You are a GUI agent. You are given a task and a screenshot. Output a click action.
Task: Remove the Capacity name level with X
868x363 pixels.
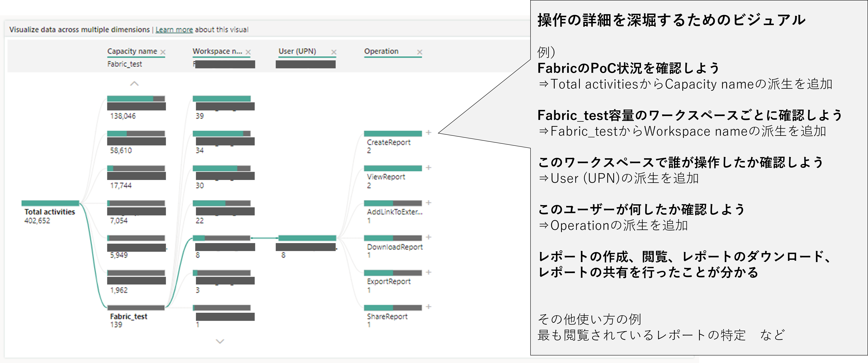163,52
